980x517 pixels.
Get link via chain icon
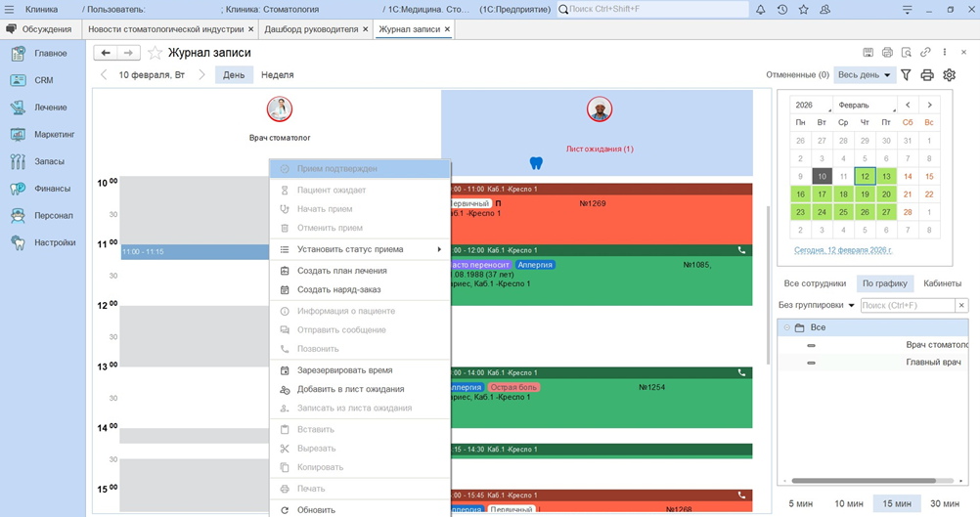(925, 53)
